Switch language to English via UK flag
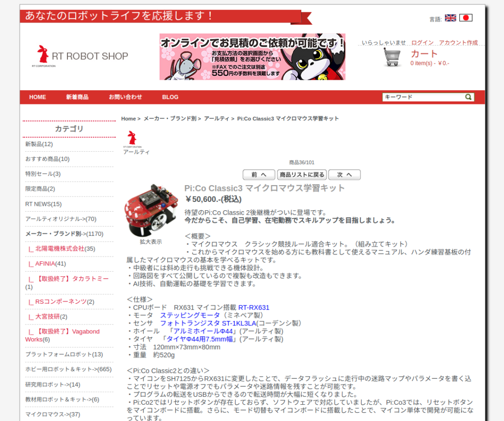 tap(450, 18)
